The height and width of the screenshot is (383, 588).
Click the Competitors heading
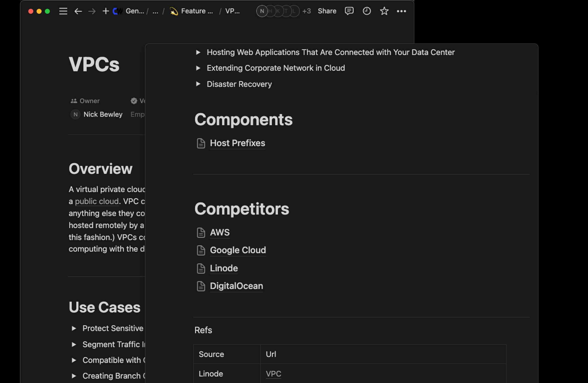(x=242, y=209)
